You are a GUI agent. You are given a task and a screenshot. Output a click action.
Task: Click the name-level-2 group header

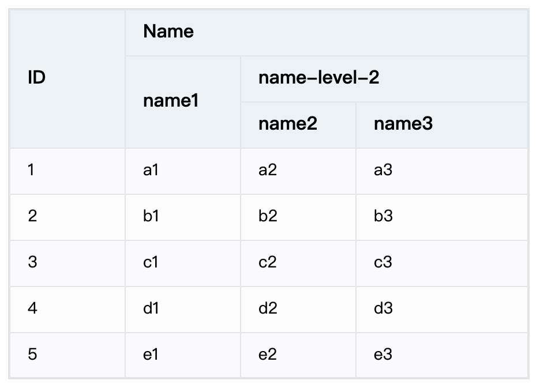pyautogui.click(x=318, y=78)
